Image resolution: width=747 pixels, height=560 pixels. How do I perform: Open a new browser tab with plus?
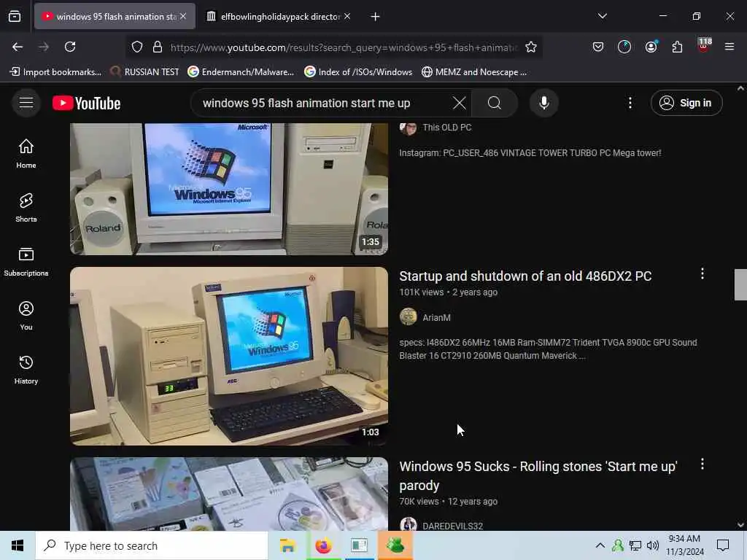(x=376, y=17)
